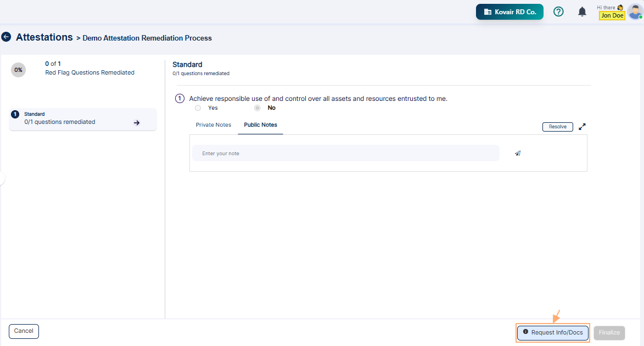Click the Enter your note field
644x346 pixels.
tap(346, 153)
